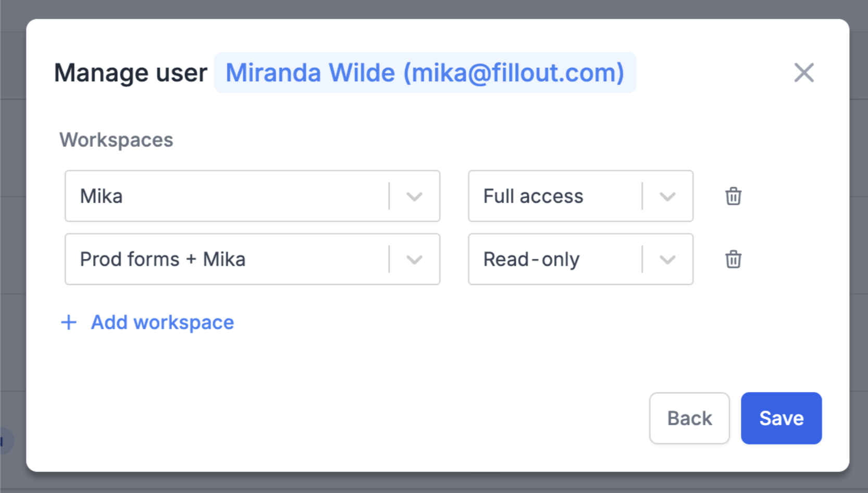Viewport: 868px width, 493px height.
Task: Expand the Mika workspace chevron
Action: pos(414,196)
